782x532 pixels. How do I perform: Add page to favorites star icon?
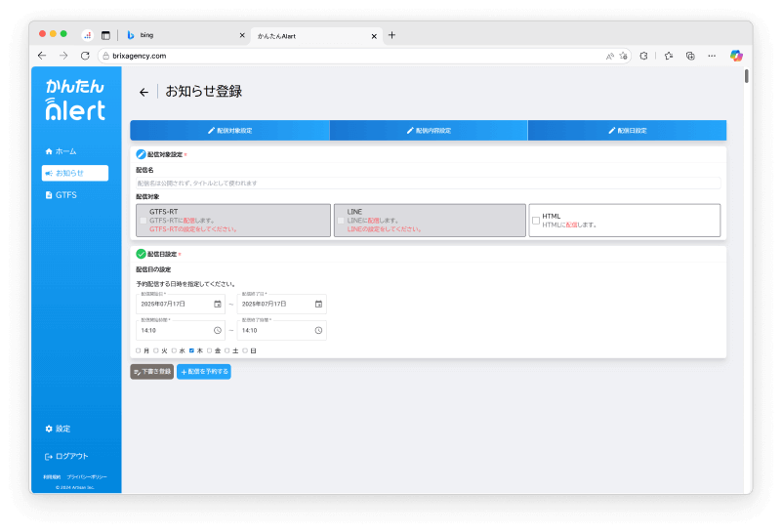click(624, 56)
